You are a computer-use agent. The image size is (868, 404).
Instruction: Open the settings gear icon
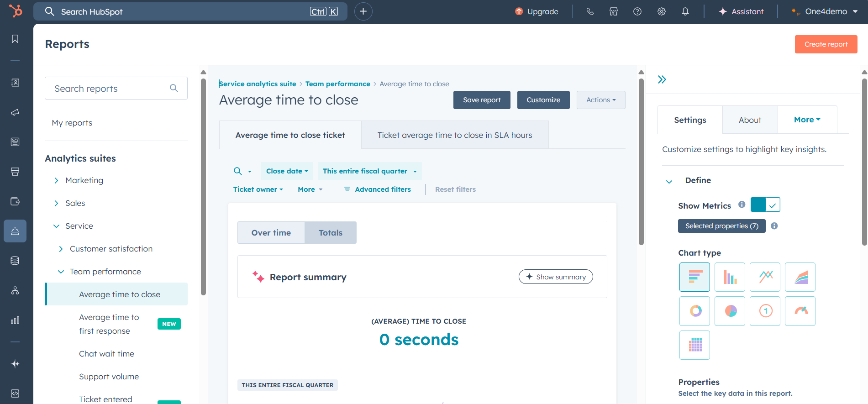(x=661, y=12)
